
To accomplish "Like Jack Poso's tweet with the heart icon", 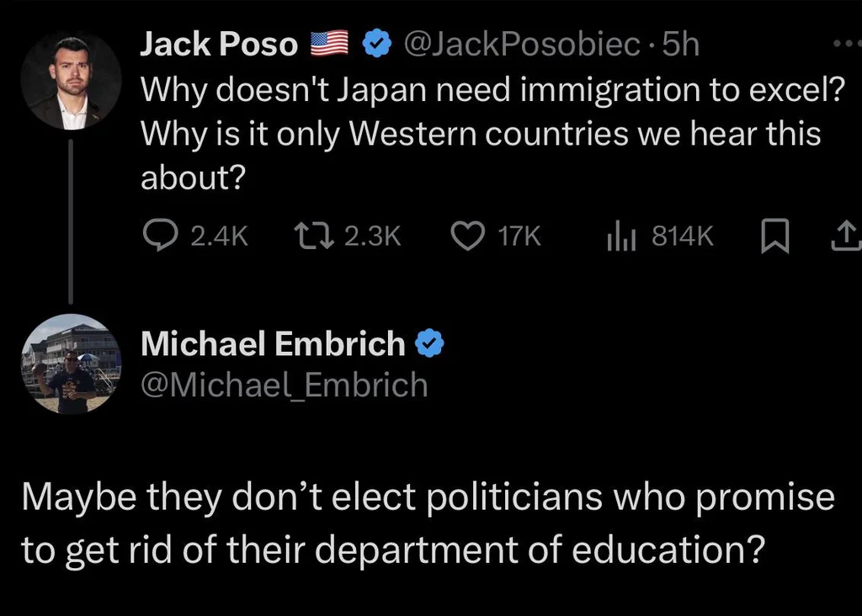I will click(x=468, y=235).
